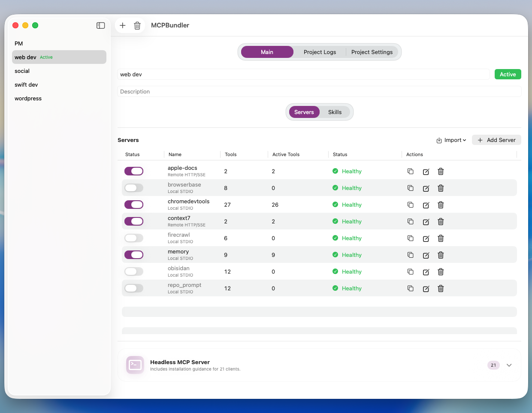Click the Description input field
532x413 pixels.
pos(319,92)
